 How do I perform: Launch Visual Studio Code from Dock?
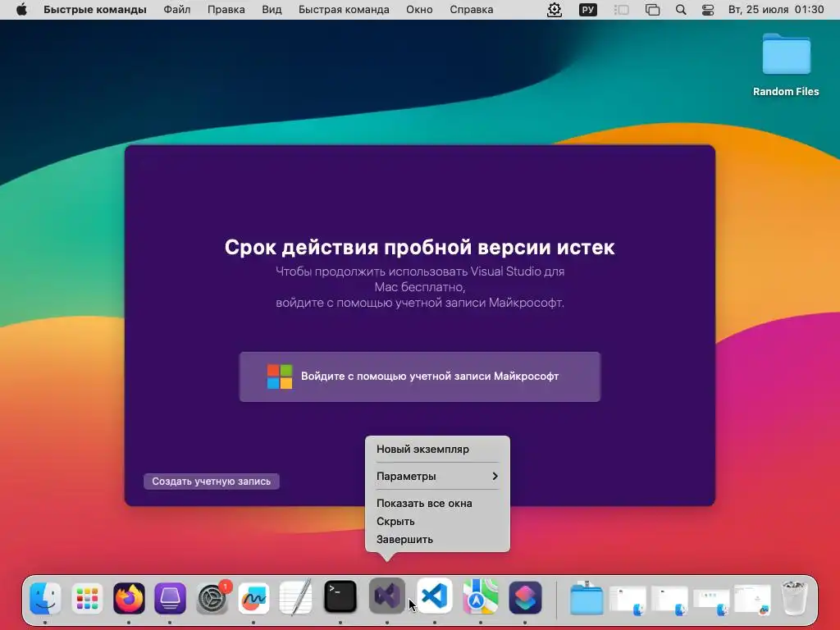[435, 596]
